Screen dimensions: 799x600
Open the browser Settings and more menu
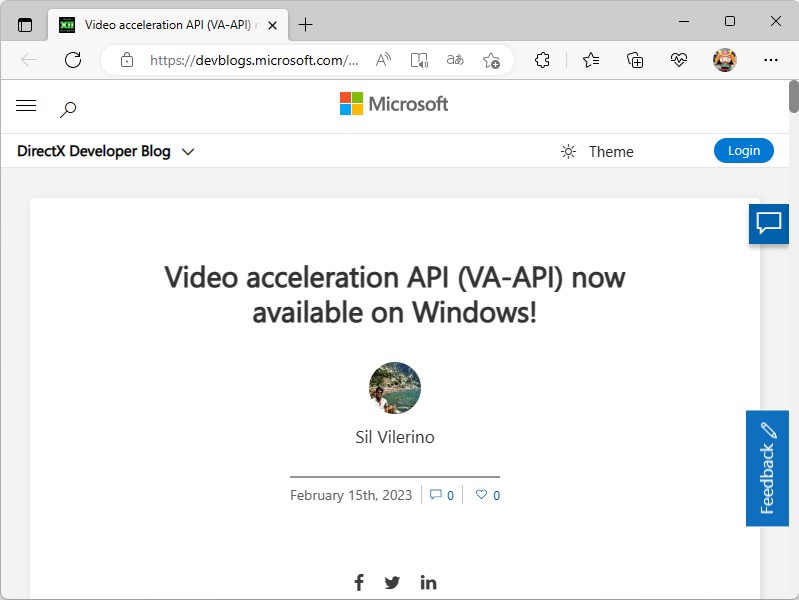770,60
